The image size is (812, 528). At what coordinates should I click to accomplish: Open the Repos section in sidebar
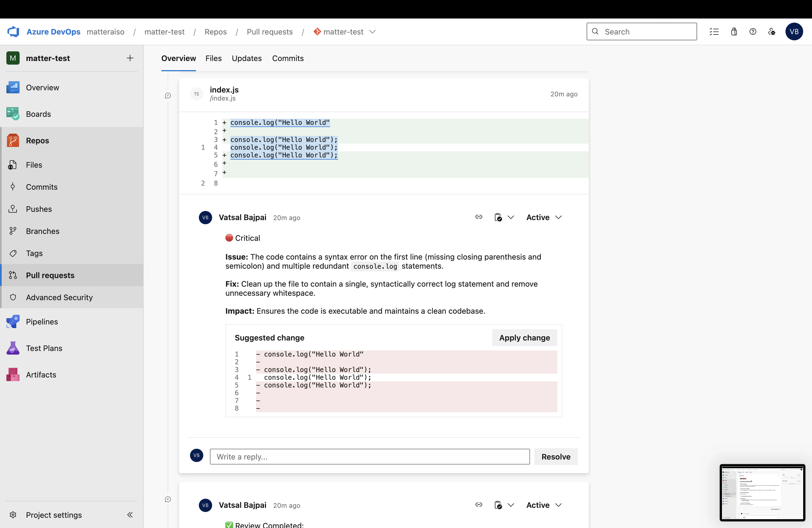click(37, 140)
